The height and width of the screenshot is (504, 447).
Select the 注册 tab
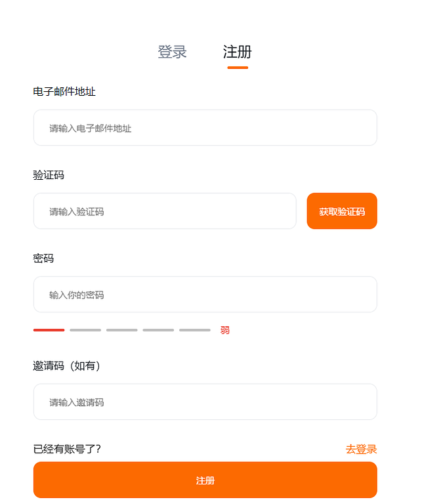coord(237,52)
